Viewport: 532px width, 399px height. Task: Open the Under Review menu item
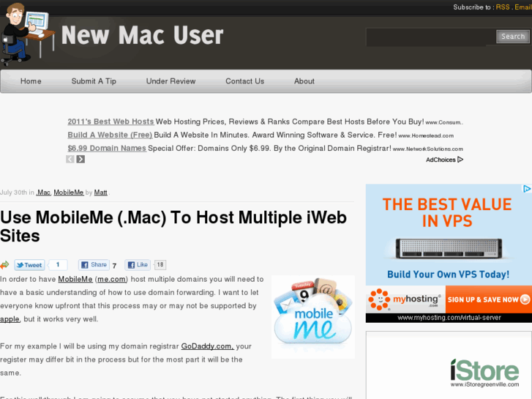[171, 81]
